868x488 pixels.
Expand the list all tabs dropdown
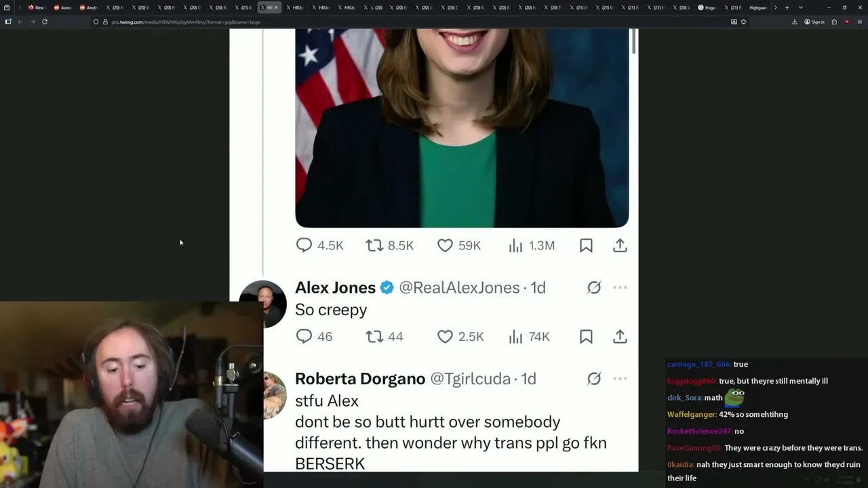coord(800,7)
